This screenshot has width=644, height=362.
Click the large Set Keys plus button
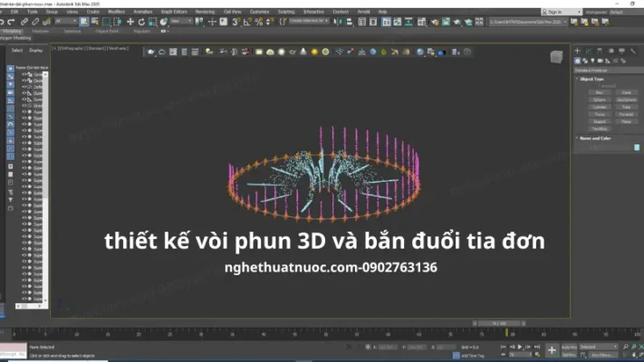(552, 350)
